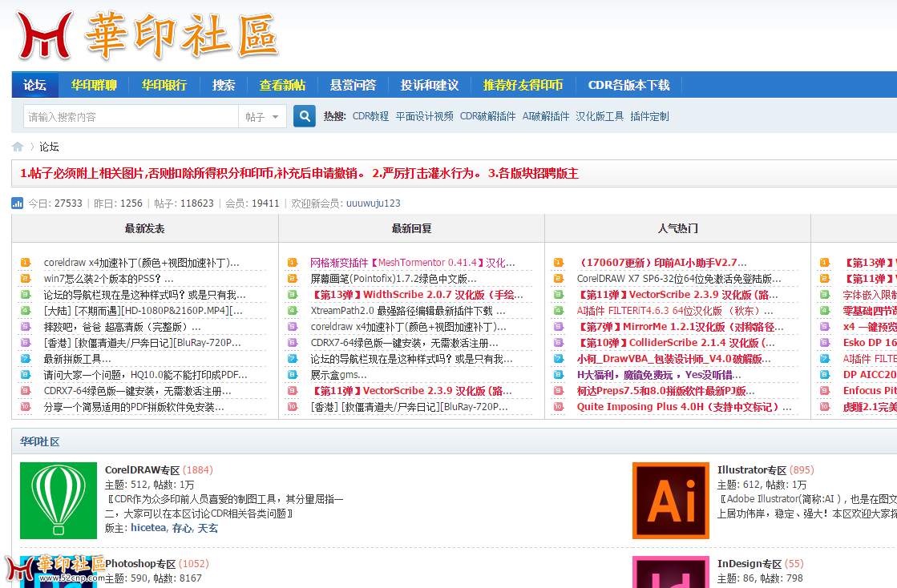Open 论坛 breadcrumb link
Screen dimensions: 897x588
tap(49, 147)
